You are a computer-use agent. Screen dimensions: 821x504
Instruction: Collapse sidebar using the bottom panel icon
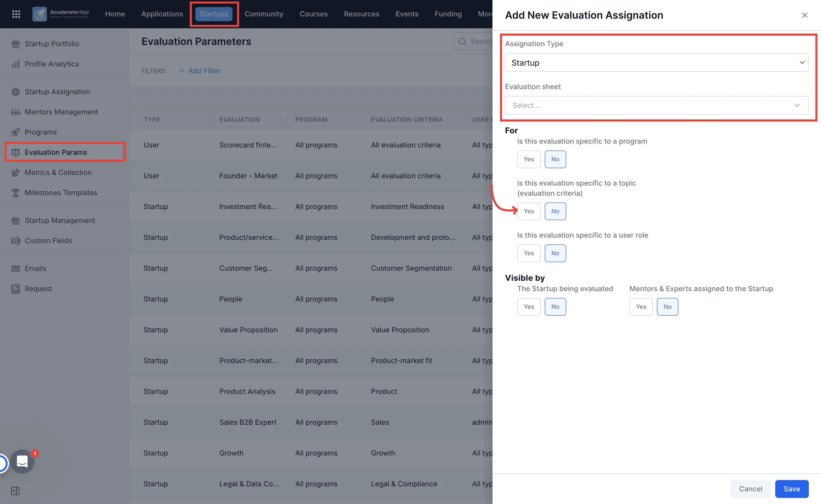click(15, 491)
